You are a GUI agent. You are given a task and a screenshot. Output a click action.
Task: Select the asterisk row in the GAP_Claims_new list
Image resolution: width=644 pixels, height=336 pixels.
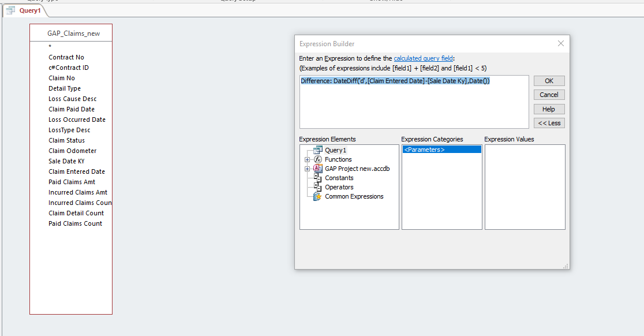tap(49, 46)
